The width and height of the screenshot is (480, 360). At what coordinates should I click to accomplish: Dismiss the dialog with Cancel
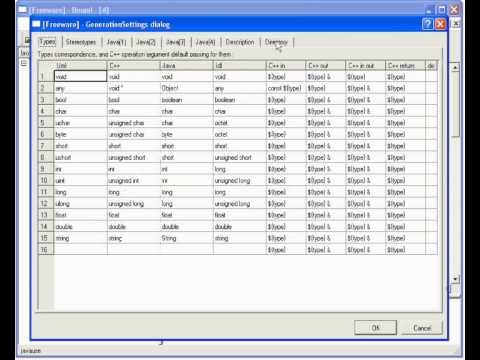pos(422,328)
